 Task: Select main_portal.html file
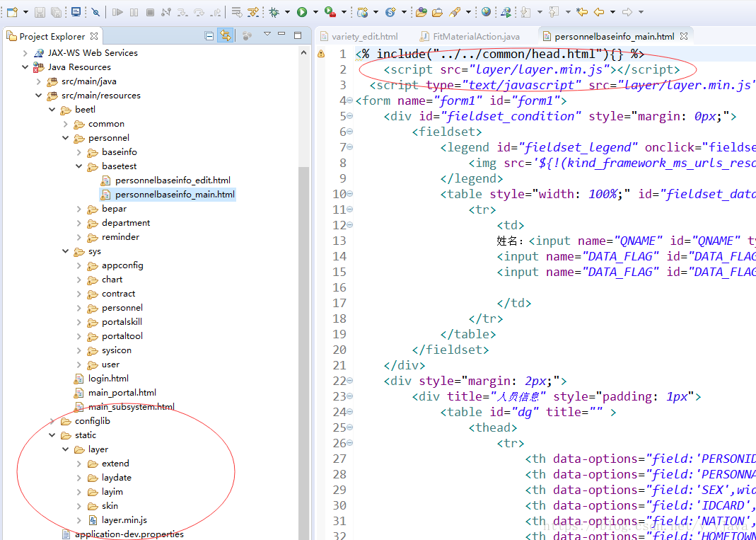pos(115,393)
